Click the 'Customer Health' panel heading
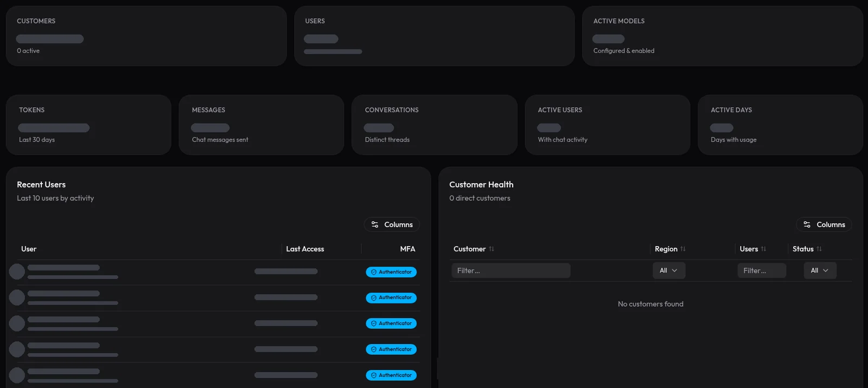The image size is (868, 388). (x=481, y=185)
